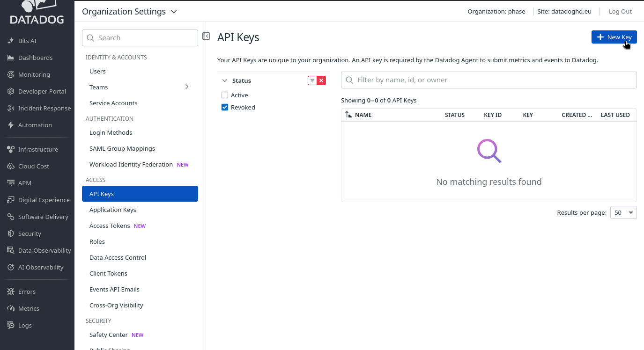Viewport: 644px width, 350px height.
Task: Click the Organization: phase label
Action: click(x=496, y=11)
